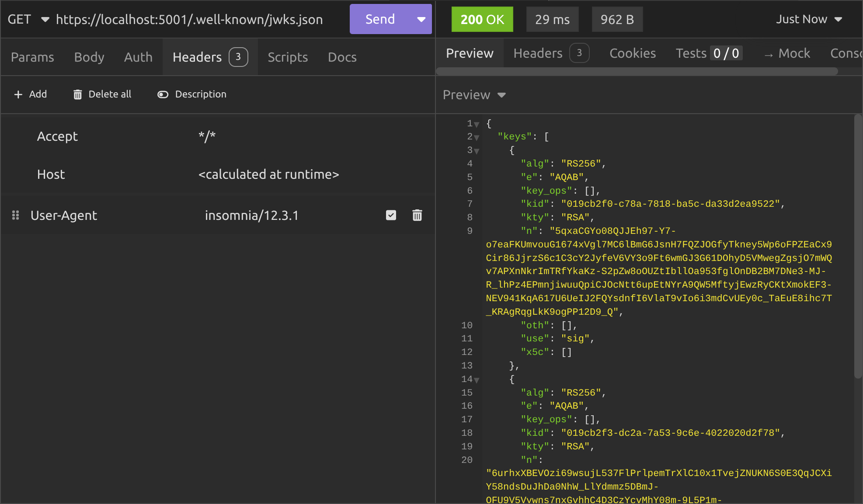Uncheck the User-Agent header checkbox
Image resolution: width=863 pixels, height=504 pixels.
[x=391, y=215]
